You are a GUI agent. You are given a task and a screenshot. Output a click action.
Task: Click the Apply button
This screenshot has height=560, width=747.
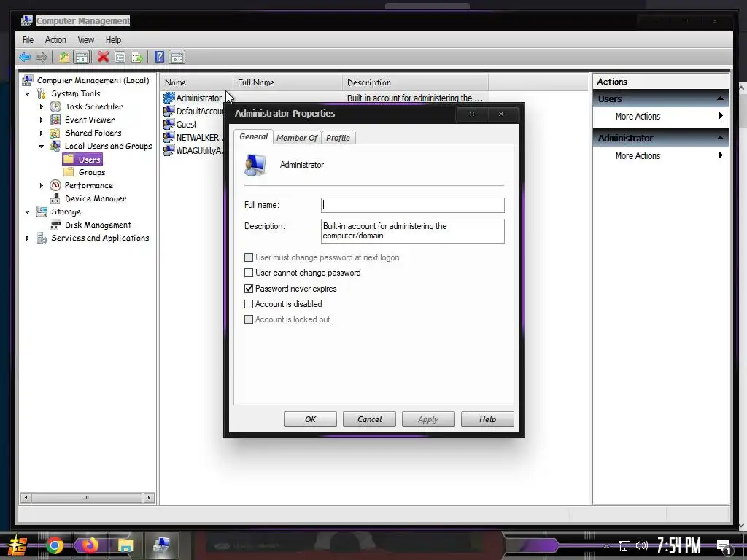click(428, 419)
